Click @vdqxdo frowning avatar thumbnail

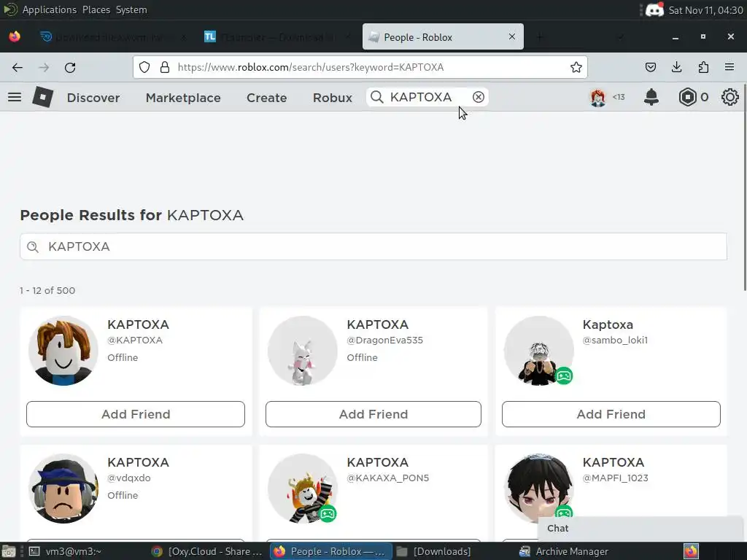point(63,489)
